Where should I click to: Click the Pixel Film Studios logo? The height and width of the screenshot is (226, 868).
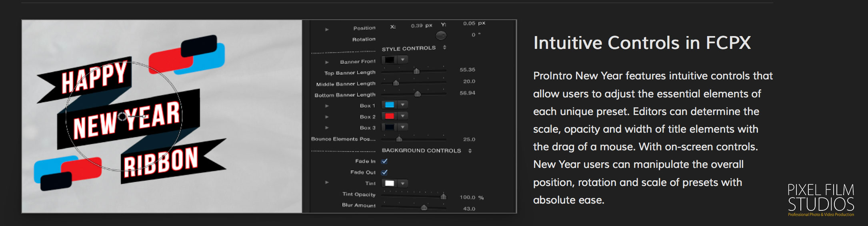click(x=821, y=200)
